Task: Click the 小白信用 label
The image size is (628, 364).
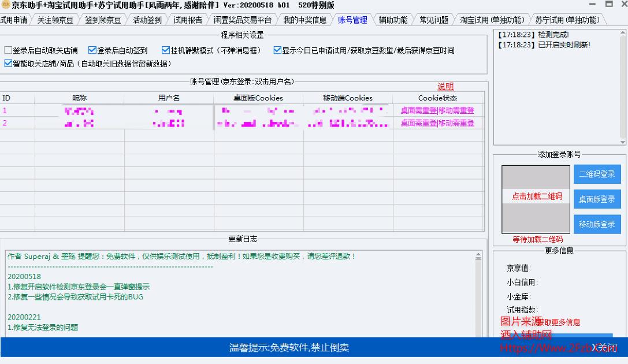Action: [x=522, y=283]
